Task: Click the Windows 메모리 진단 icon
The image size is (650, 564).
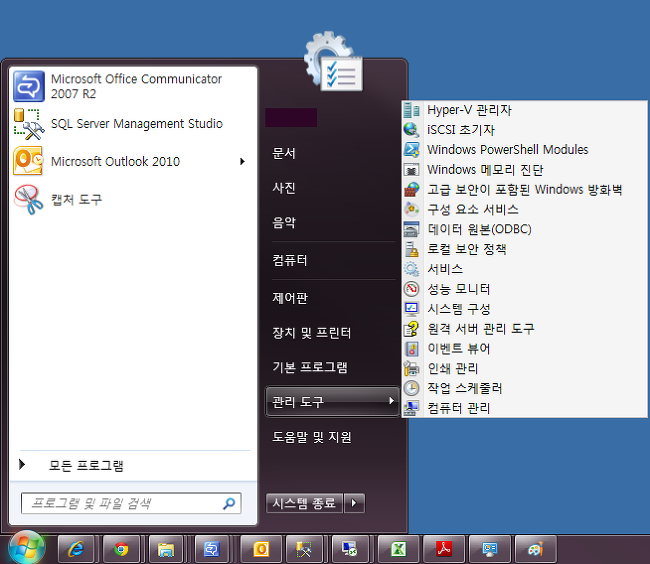Action: coord(412,169)
